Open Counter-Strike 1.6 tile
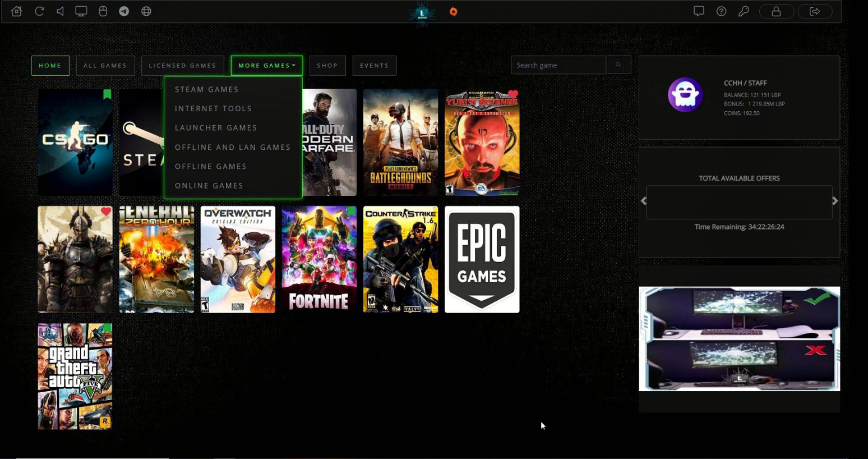The width and height of the screenshot is (868, 459). [x=400, y=259]
